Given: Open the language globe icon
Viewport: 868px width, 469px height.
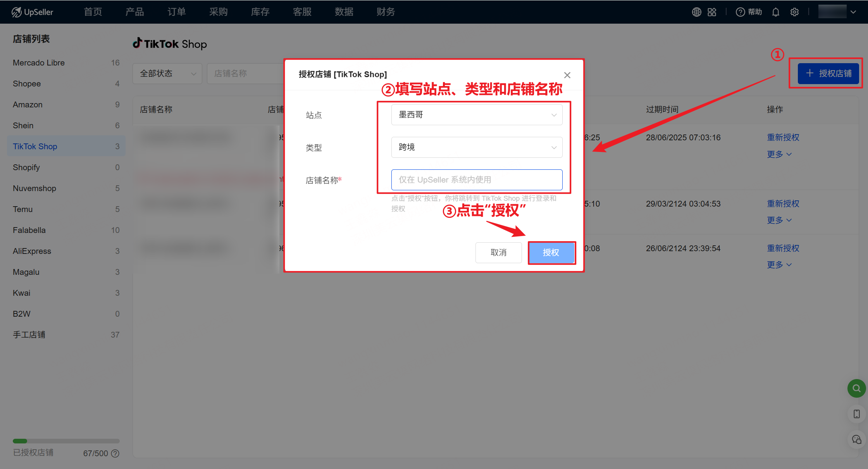Looking at the screenshot, I should (696, 12).
